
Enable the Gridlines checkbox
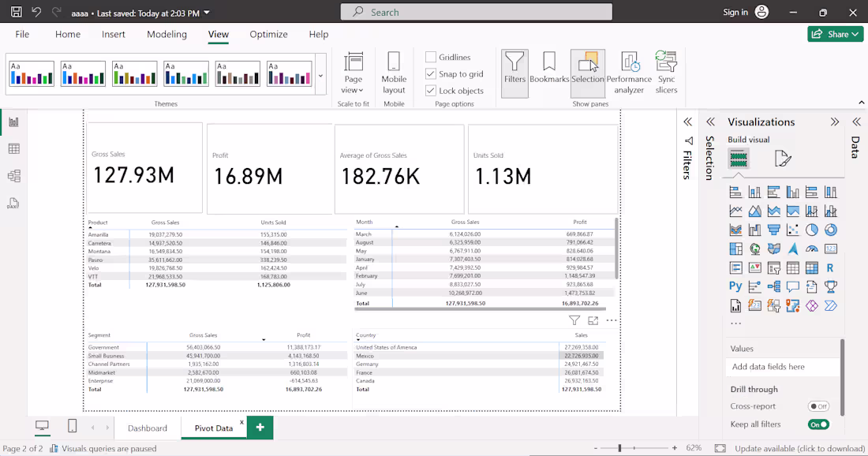(429, 57)
